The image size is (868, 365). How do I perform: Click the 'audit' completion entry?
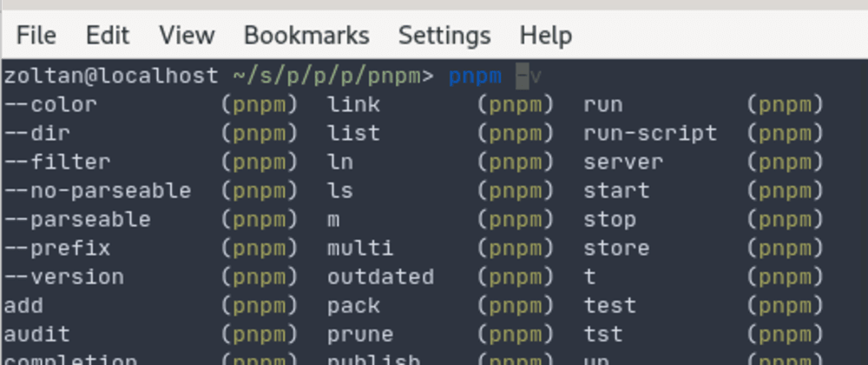(x=37, y=335)
